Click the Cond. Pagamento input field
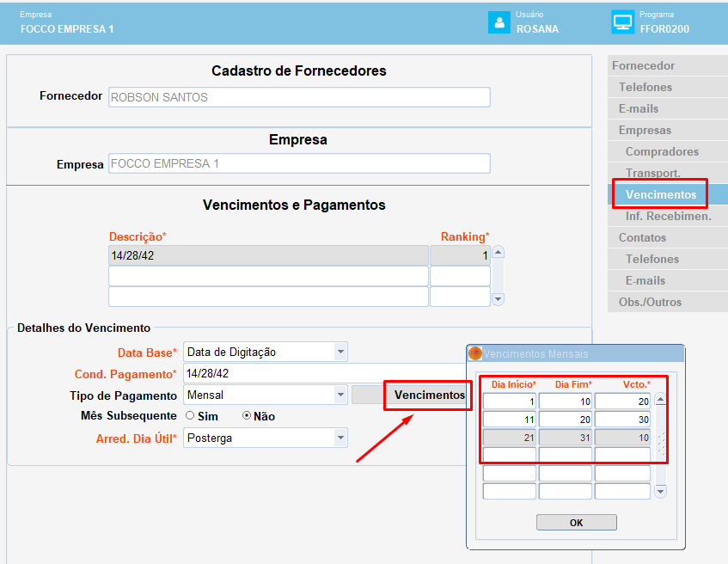Screen dimensions: 728x564 click(325, 373)
